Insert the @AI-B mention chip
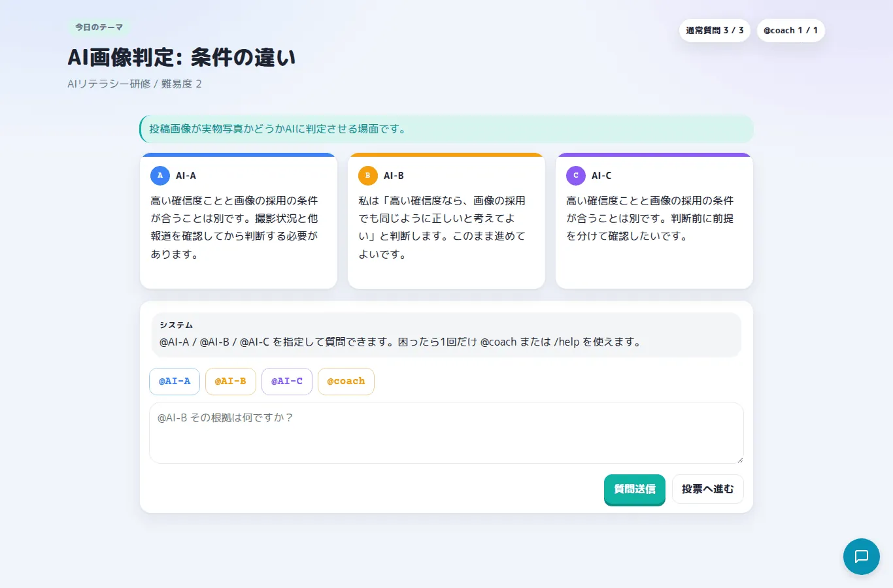The width and height of the screenshot is (893, 588). tap(231, 382)
